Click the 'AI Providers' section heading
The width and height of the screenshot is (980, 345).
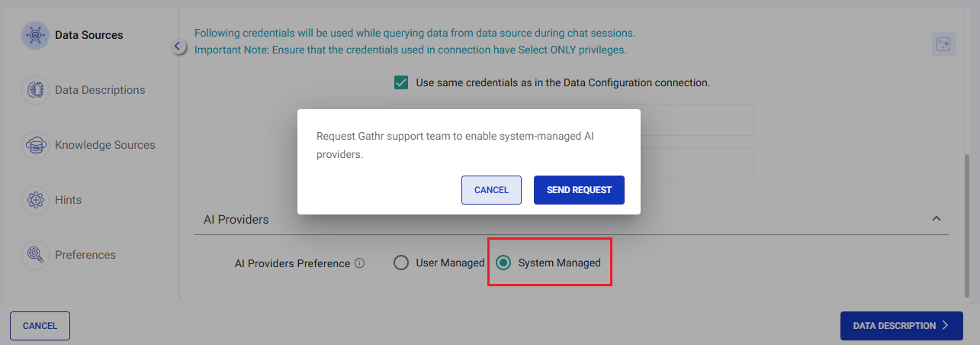pos(236,219)
